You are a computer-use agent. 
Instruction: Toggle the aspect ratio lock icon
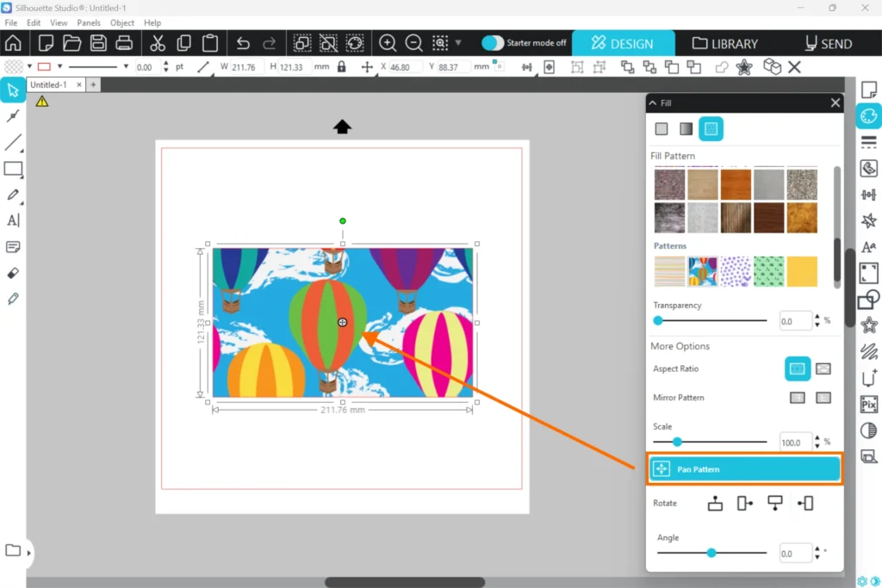[x=342, y=66]
